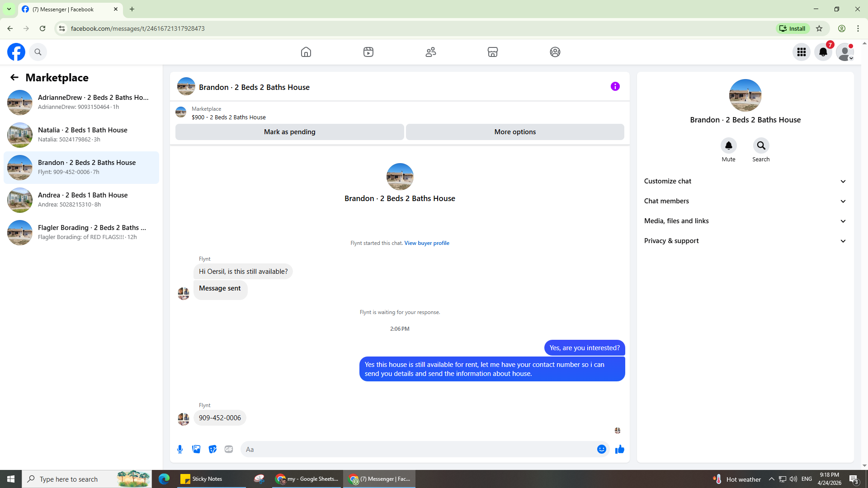Open the Marketplace storefront icon
The image size is (868, 488).
pyautogui.click(x=493, y=52)
